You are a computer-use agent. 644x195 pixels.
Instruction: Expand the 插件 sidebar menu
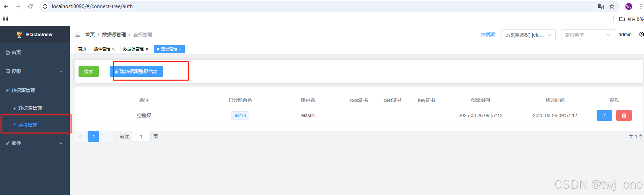pyautogui.click(x=35, y=143)
